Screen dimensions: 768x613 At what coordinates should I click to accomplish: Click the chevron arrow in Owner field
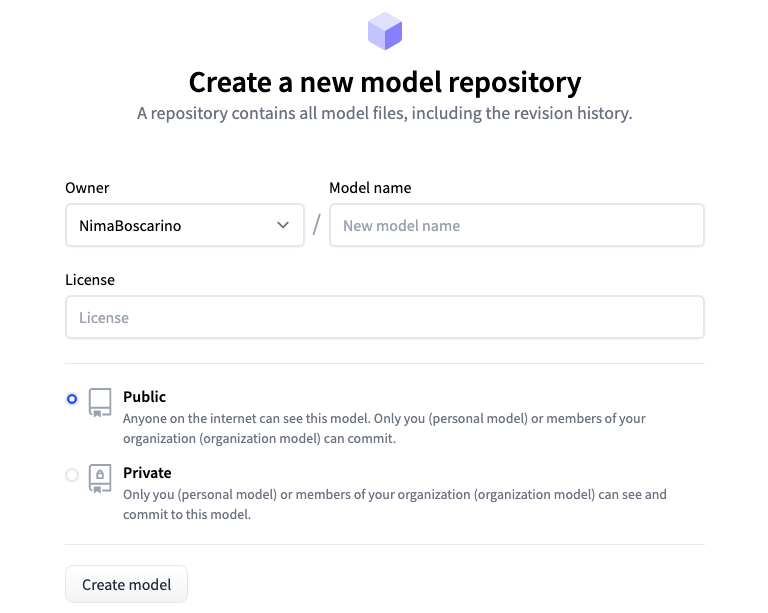click(283, 225)
